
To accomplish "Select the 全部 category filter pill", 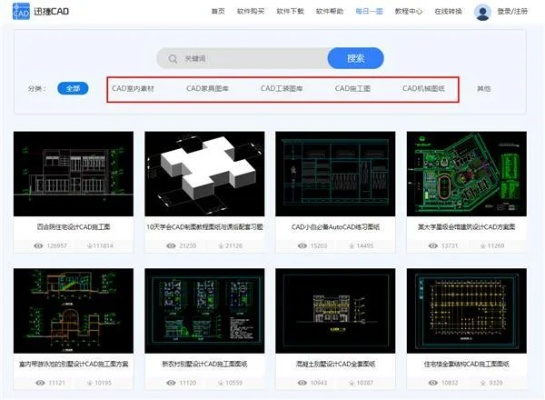I will 73,89.
